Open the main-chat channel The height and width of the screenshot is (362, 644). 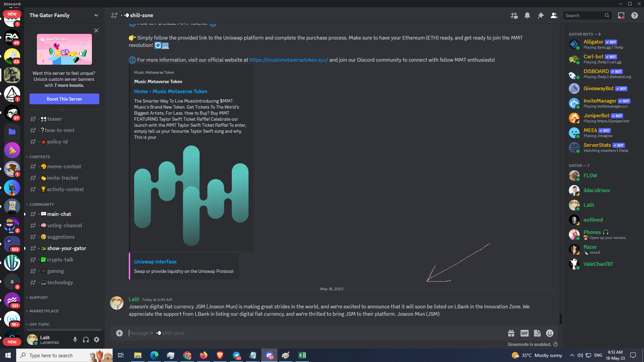pos(64,214)
